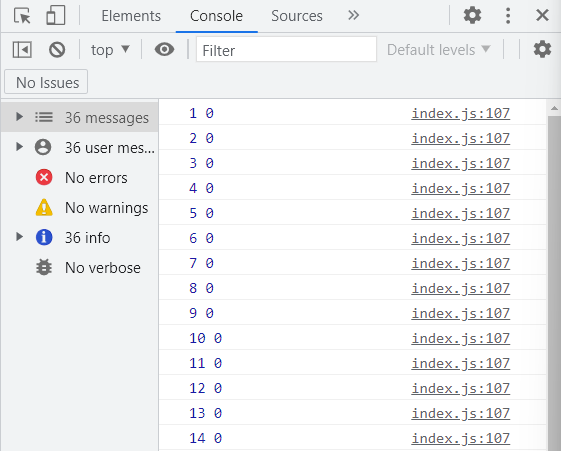Open index.js:107 link for log 11 0
This screenshot has width=561, height=451.
pos(460,364)
